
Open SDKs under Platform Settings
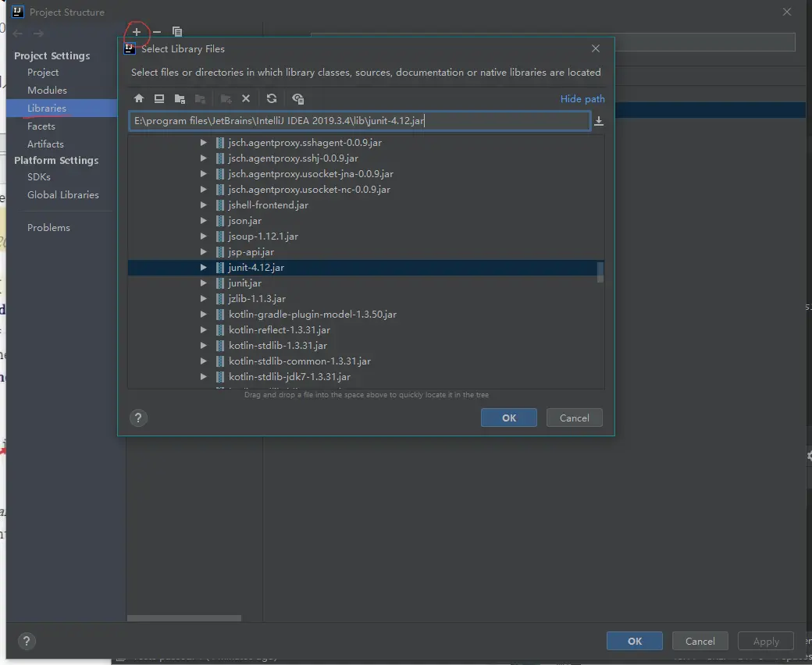click(x=39, y=177)
